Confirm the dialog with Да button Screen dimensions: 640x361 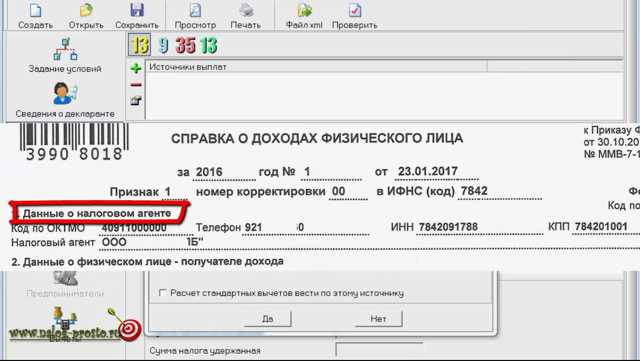tap(267, 319)
